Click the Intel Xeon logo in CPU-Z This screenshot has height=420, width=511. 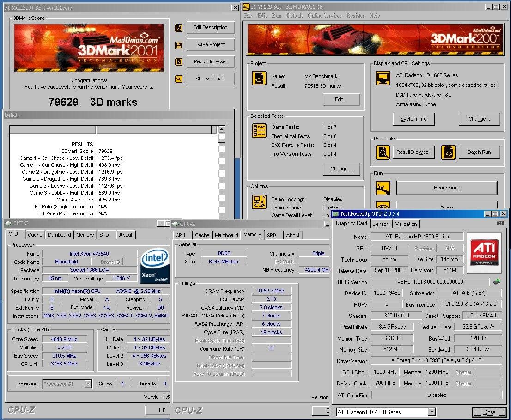click(155, 265)
